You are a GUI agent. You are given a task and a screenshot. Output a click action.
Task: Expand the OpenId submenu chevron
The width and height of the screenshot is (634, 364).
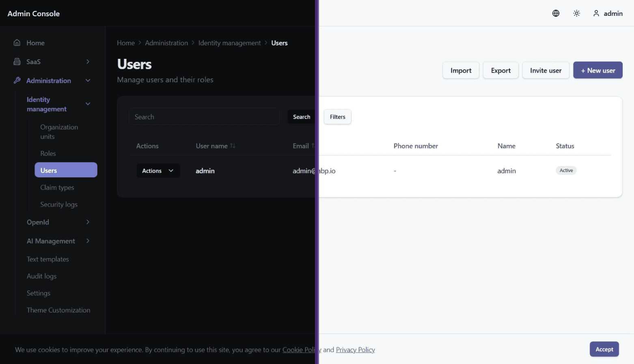88,222
